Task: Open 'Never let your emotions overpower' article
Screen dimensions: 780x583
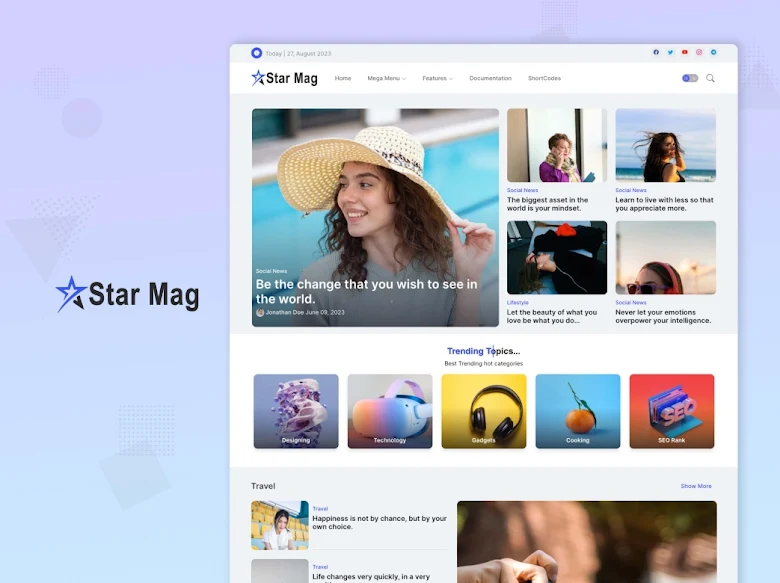Action: coord(663,316)
